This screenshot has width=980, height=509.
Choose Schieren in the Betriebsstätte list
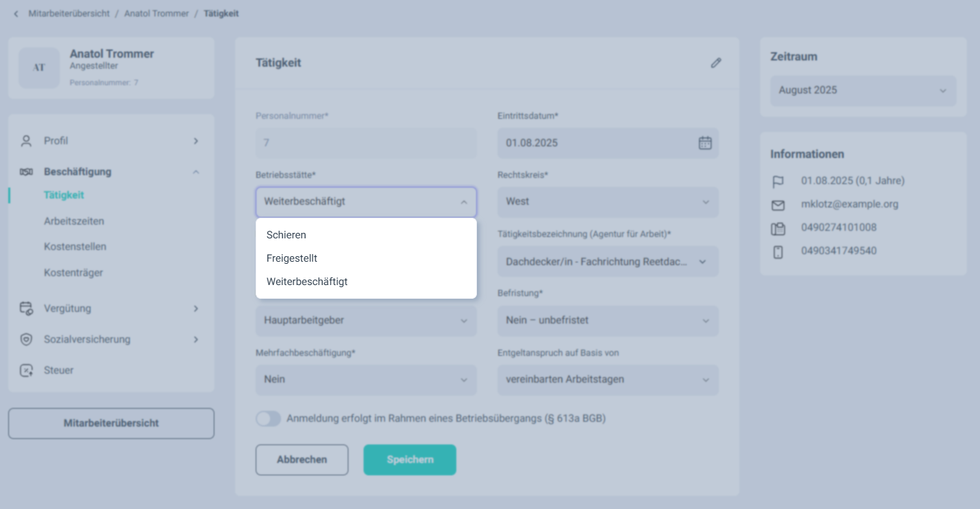[287, 235]
